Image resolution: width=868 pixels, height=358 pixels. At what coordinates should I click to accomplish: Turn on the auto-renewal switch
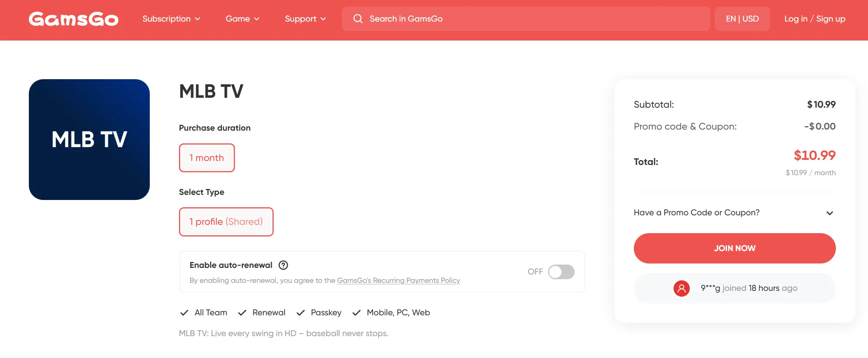561,272
